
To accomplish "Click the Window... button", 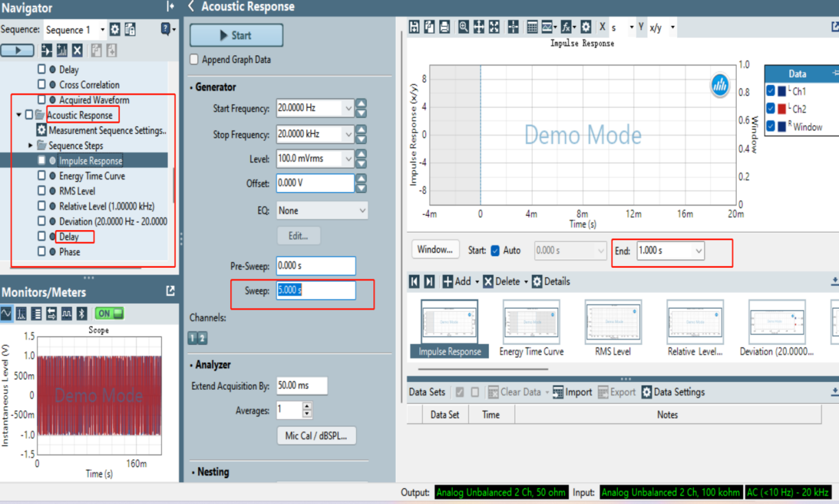I will (x=435, y=250).
